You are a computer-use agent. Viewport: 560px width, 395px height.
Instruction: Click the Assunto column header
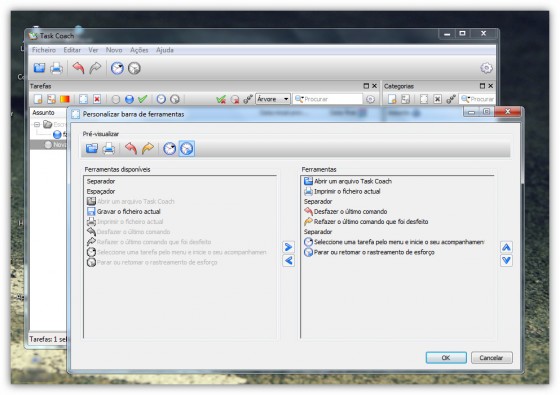[x=48, y=112]
